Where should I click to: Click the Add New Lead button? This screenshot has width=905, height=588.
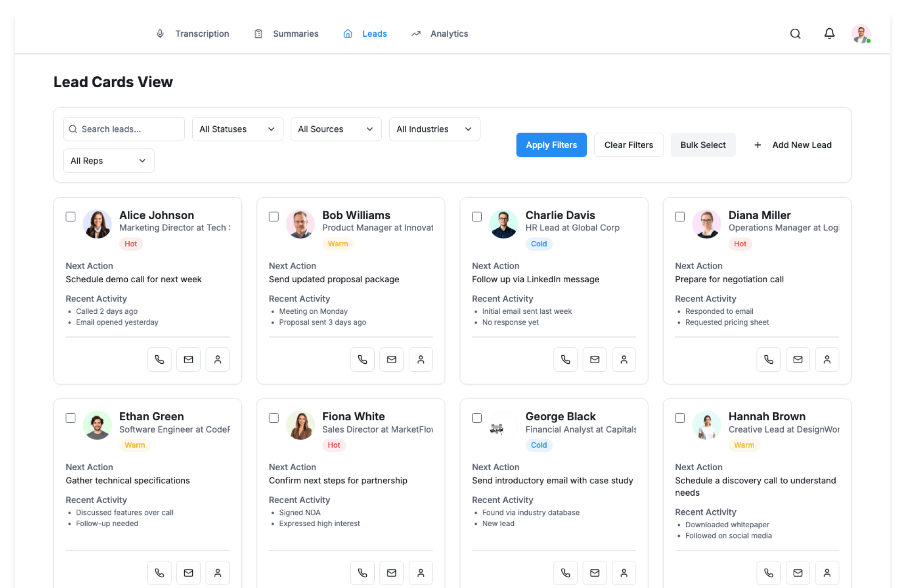[792, 145]
